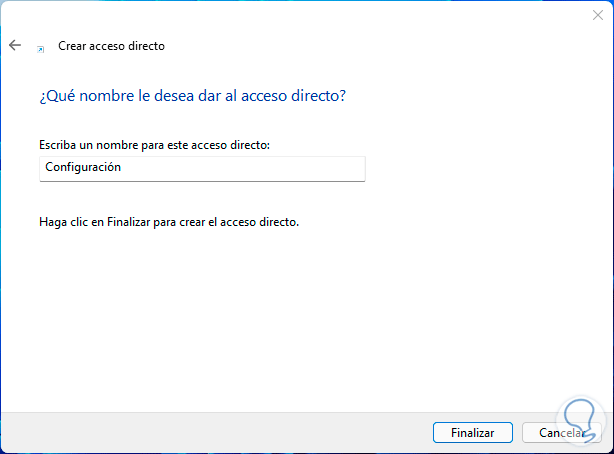Image resolution: width=614 pixels, height=454 pixels.
Task: Click the shortcut icon beside the dialog title
Action: click(x=40, y=47)
